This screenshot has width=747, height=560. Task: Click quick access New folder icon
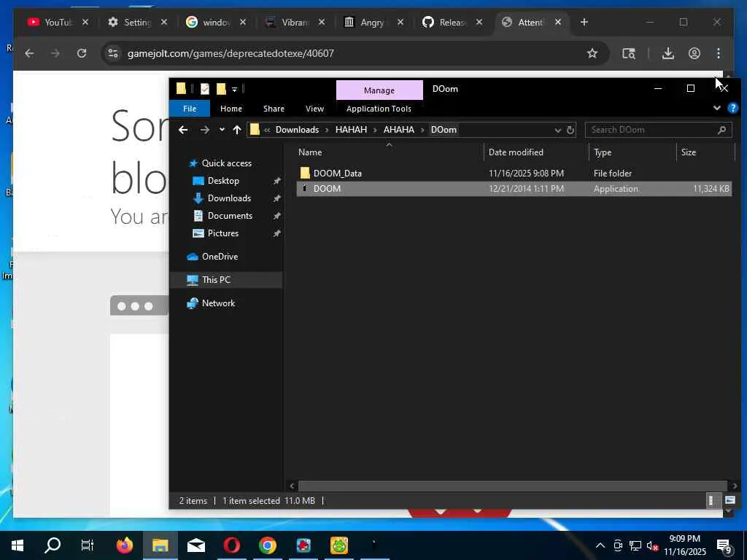click(x=221, y=88)
